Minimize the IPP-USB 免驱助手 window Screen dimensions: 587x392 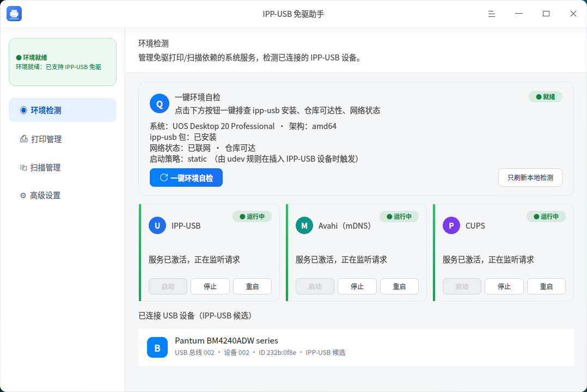(519, 14)
